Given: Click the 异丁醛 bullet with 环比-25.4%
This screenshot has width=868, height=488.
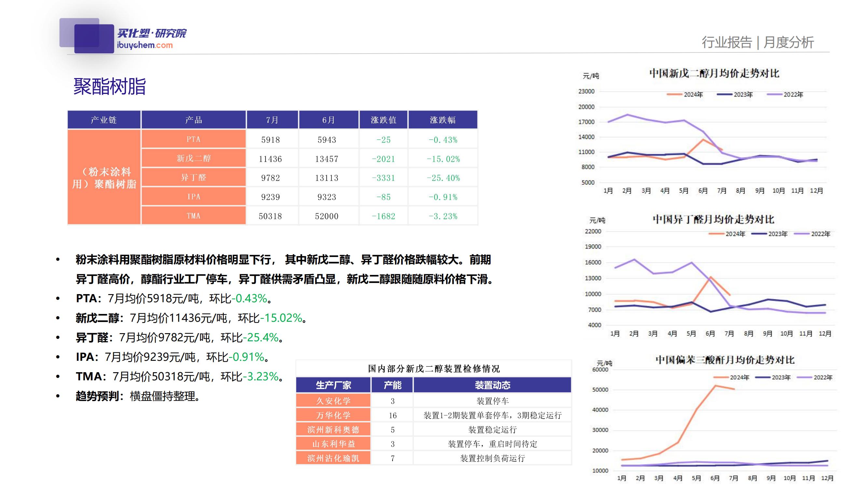Looking at the screenshot, I should 180,337.
